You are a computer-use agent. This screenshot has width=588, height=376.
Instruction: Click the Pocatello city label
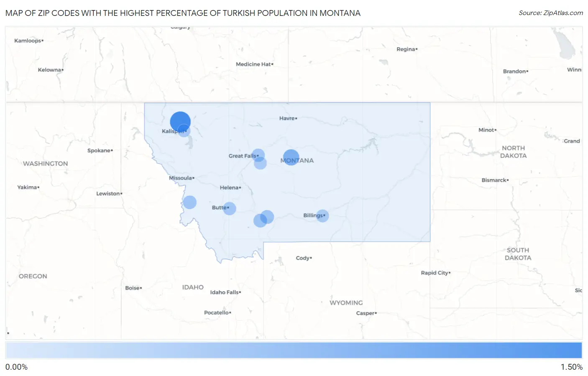point(217,312)
